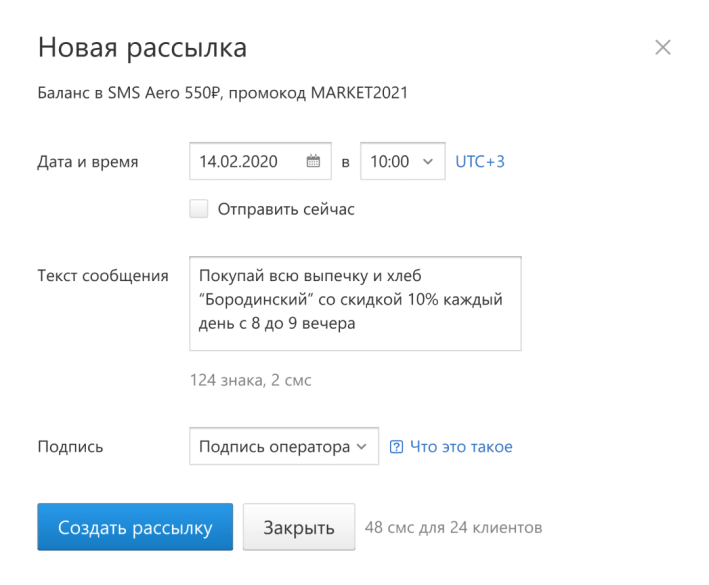Image resolution: width=709 pixels, height=585 pixels.
Task: Click the SMS Aero balance and promocode line
Action: click(x=222, y=93)
